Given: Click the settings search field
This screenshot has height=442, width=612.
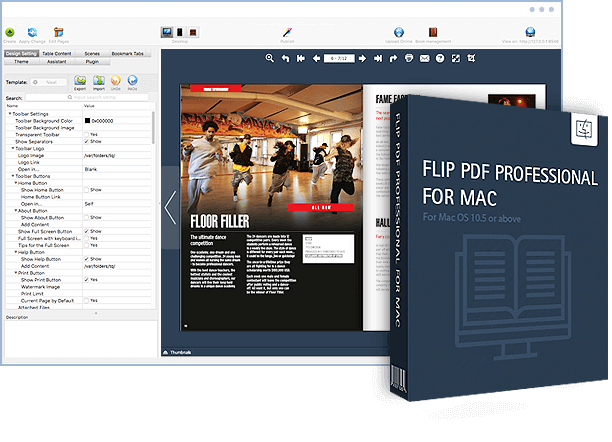Looking at the screenshot, I should click(87, 97).
